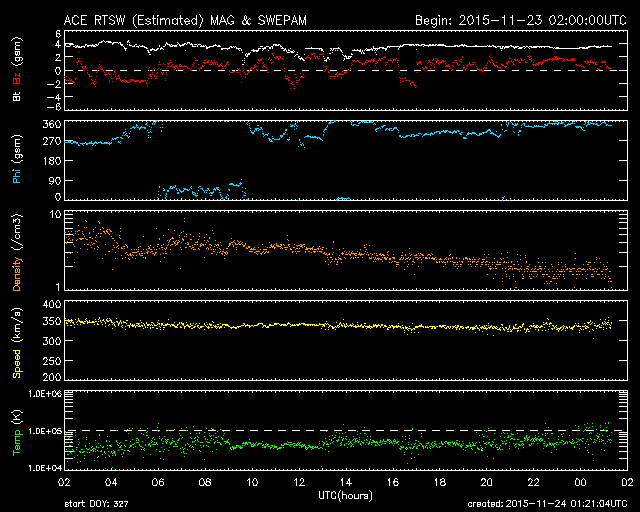Click the green Temp (K) axis label
The height and width of the screenshot is (512, 640).
click(17, 432)
